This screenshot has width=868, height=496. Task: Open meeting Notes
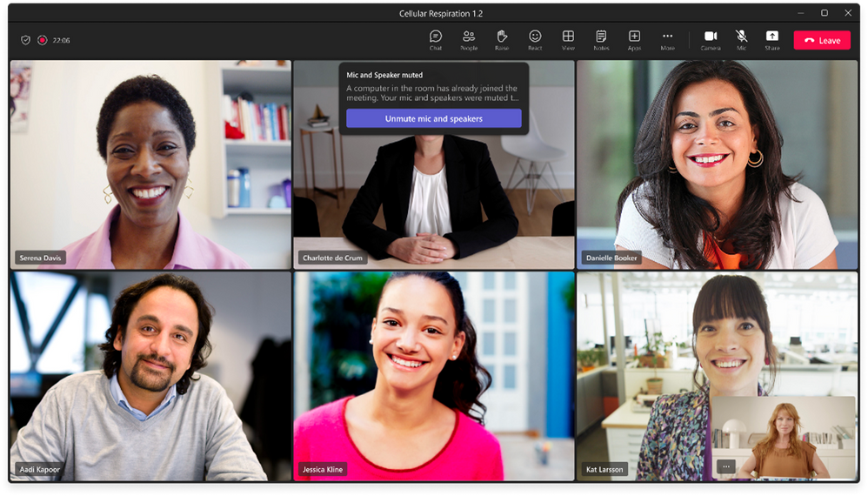pos(601,40)
